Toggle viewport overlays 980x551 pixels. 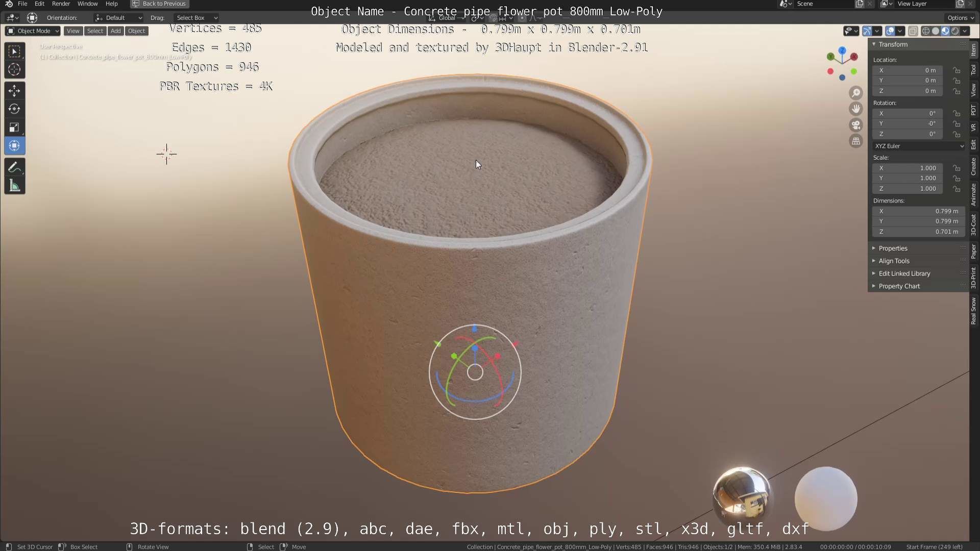point(890,31)
